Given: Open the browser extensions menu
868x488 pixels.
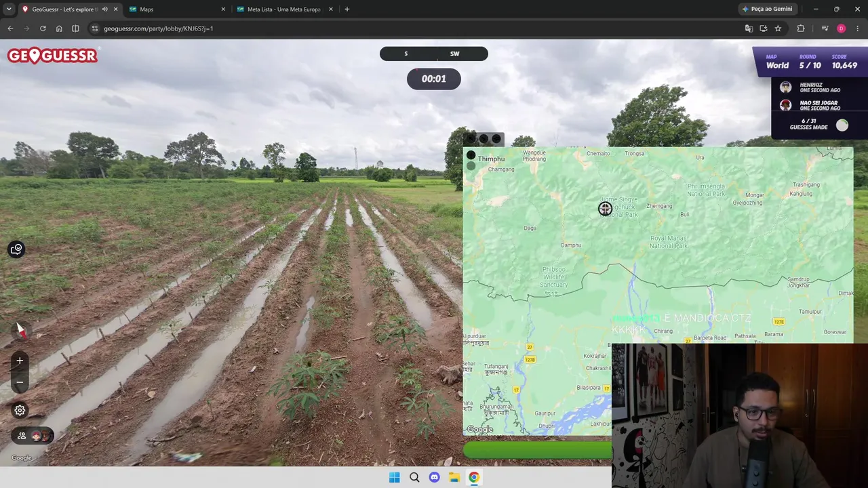Looking at the screenshot, I should coord(801,28).
